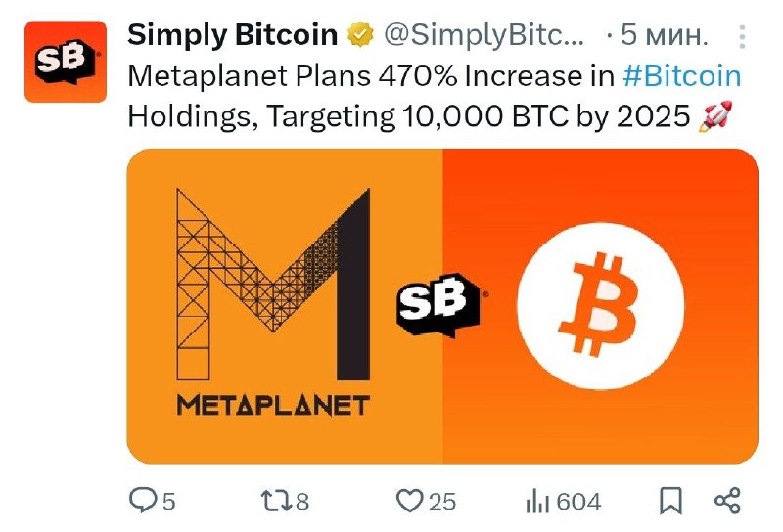Click the 604 views count
This screenshot has height=532, width=783.
(578, 502)
